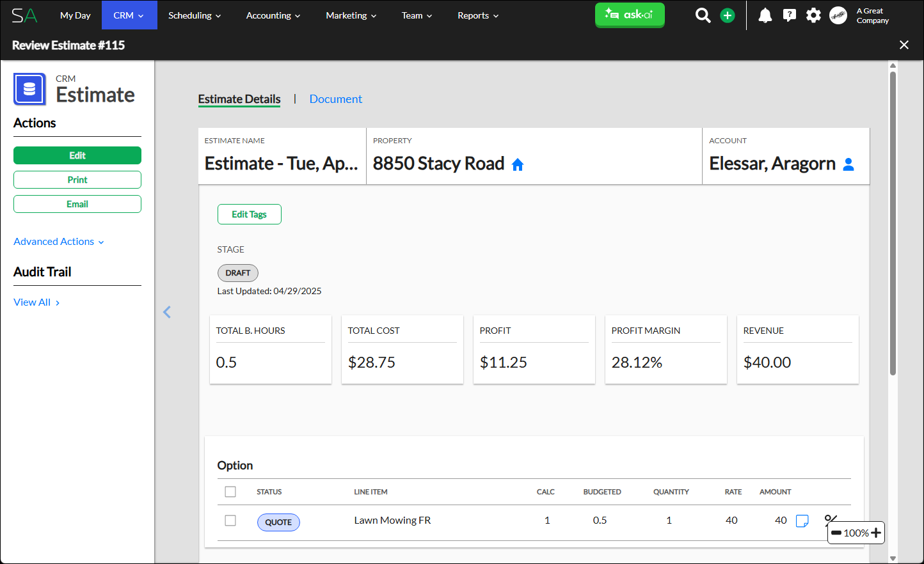924x564 pixels.
Task: Click the scrollbar down arrow
Action: [893, 558]
